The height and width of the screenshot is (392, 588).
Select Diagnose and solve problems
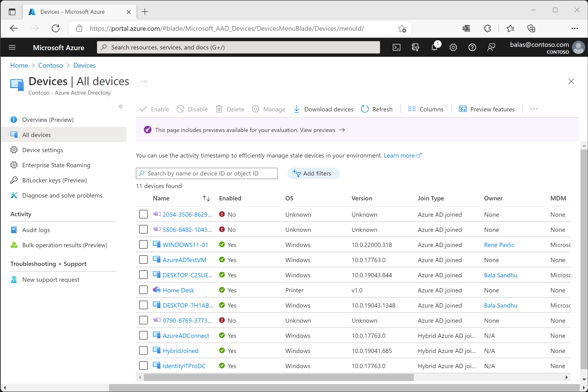pos(62,195)
